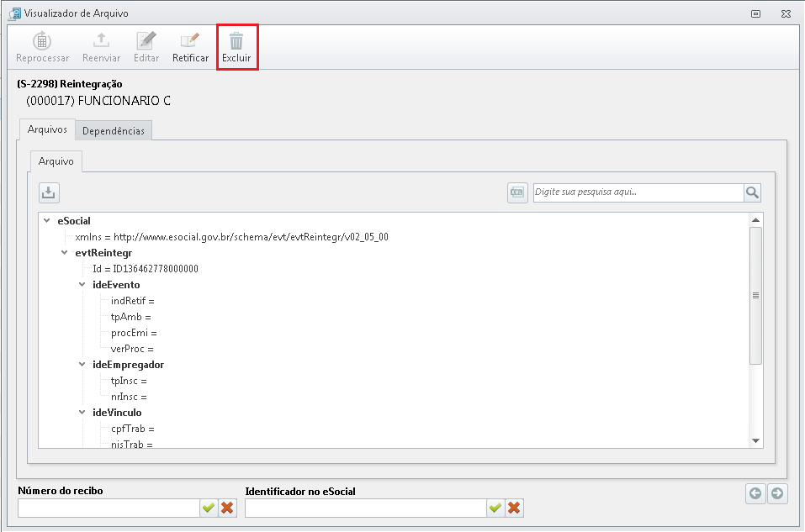Collapse the ideEmpregador node

tap(82, 364)
